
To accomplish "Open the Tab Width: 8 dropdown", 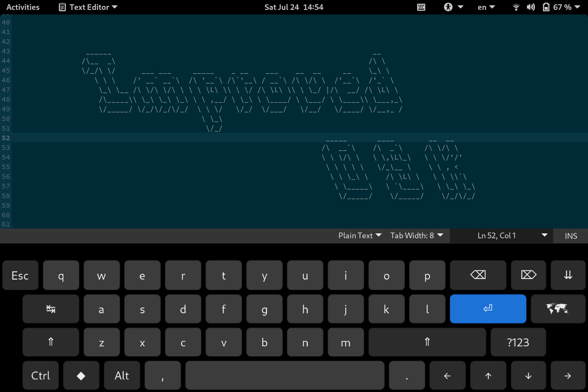I will tap(416, 236).
